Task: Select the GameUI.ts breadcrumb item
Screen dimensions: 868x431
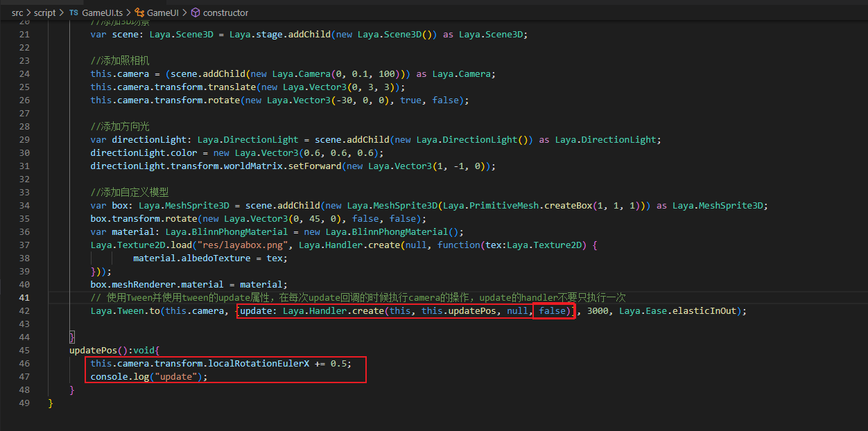Action: click(x=101, y=12)
